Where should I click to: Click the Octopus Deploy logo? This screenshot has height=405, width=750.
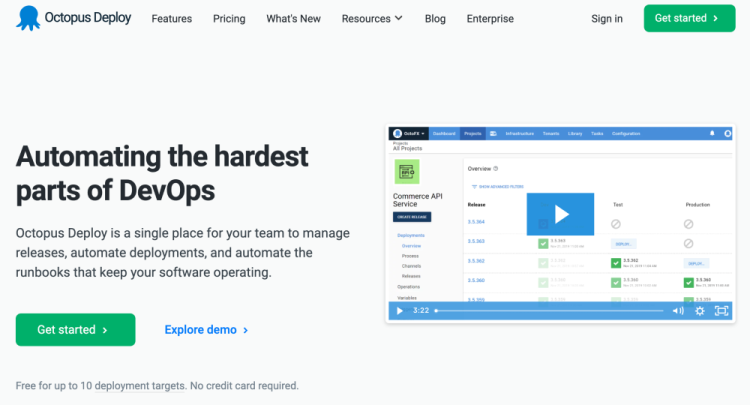point(73,18)
